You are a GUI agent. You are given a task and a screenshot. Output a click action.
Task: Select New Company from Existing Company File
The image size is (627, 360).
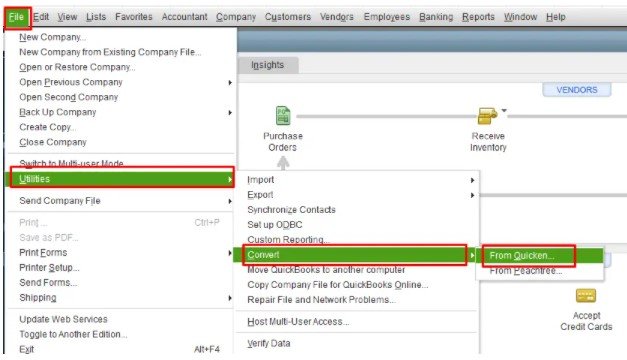pyautogui.click(x=110, y=52)
